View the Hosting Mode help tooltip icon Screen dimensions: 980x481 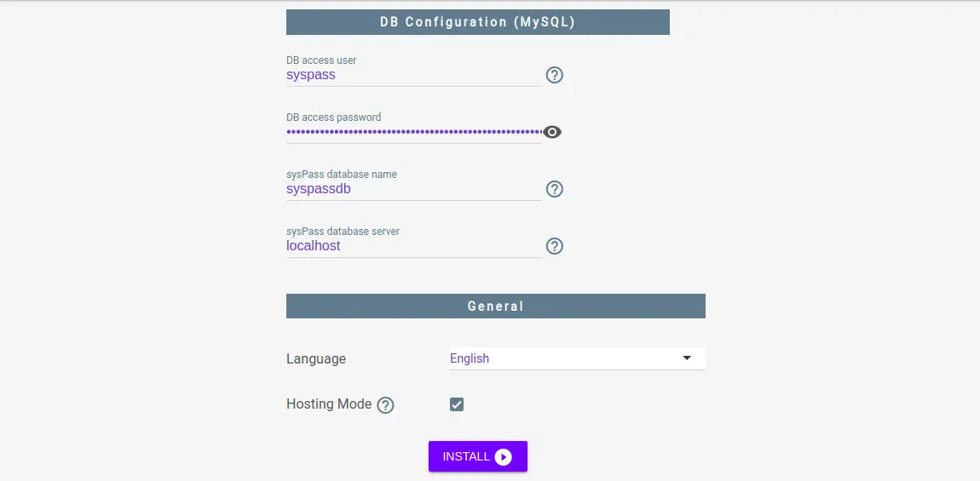[386, 405]
